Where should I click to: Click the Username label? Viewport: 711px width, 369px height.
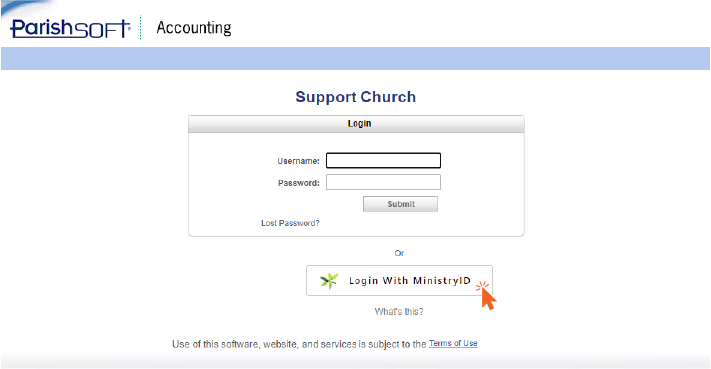pos(298,161)
